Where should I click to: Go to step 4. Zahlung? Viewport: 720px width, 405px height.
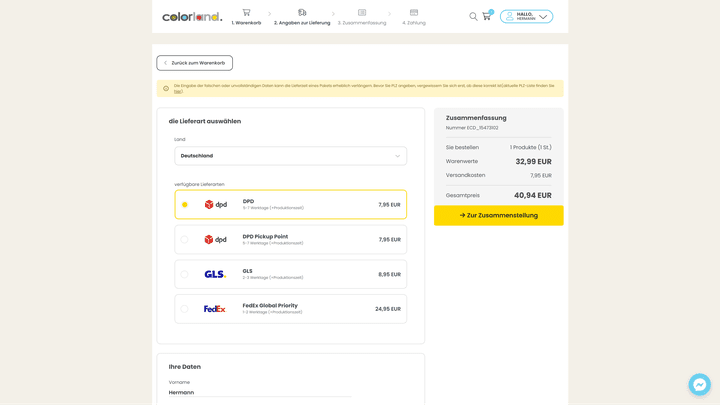414,17
